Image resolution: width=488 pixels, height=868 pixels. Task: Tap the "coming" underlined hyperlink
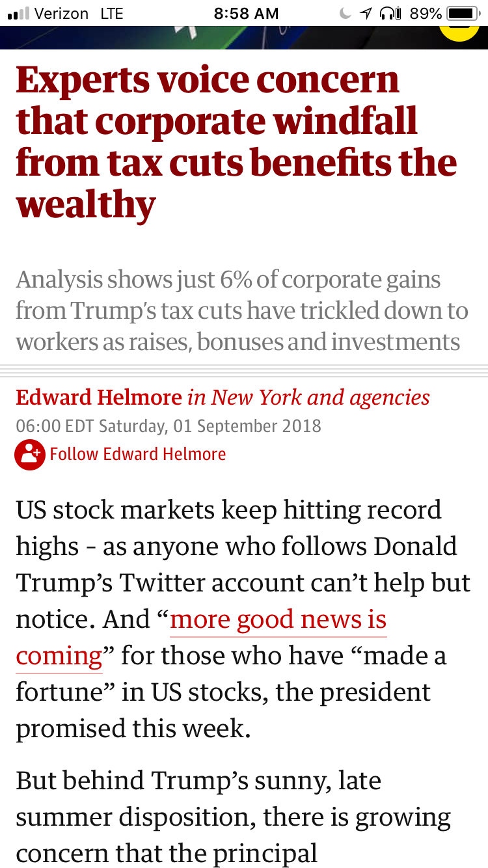(x=59, y=656)
